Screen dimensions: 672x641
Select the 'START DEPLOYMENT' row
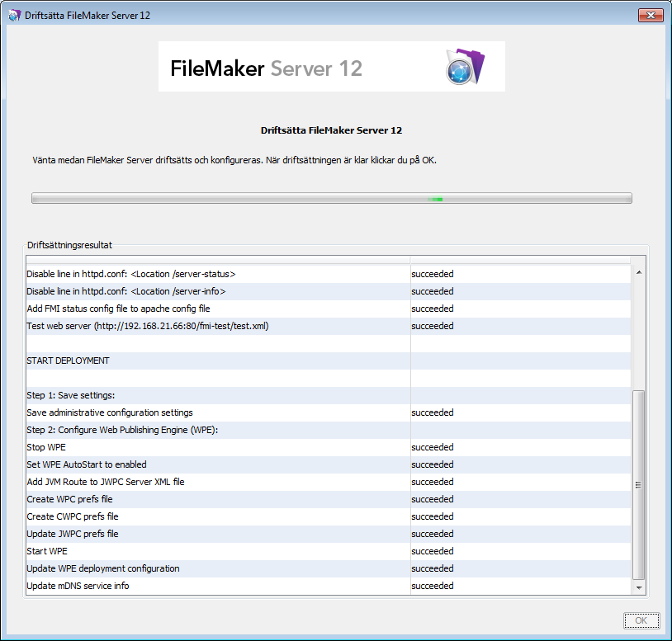point(329,361)
